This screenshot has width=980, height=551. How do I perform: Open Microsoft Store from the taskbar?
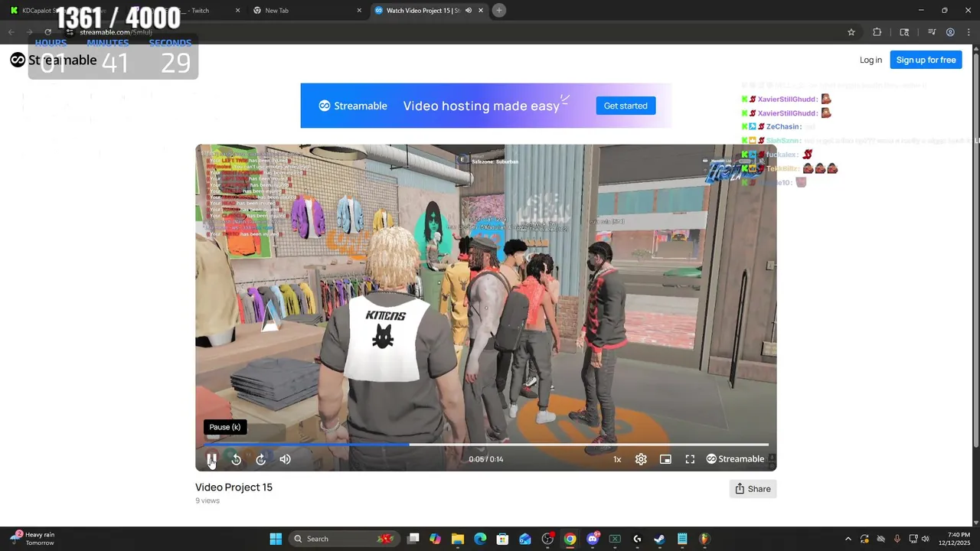[502, 539]
